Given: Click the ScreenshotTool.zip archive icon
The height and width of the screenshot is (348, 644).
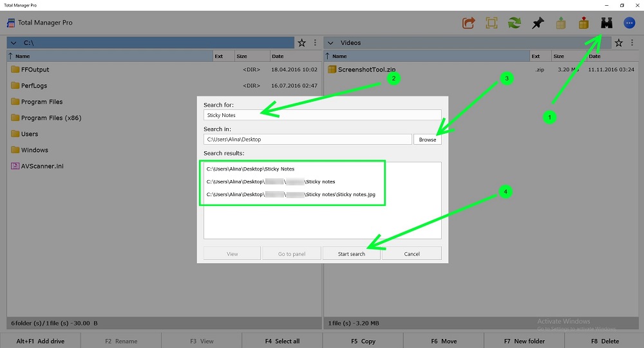Looking at the screenshot, I should 332,69.
